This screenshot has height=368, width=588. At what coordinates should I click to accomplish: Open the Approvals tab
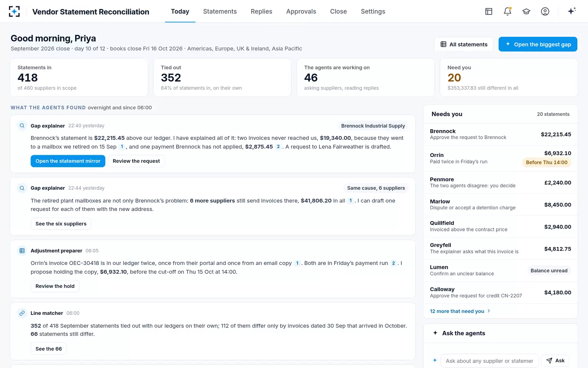301,11
